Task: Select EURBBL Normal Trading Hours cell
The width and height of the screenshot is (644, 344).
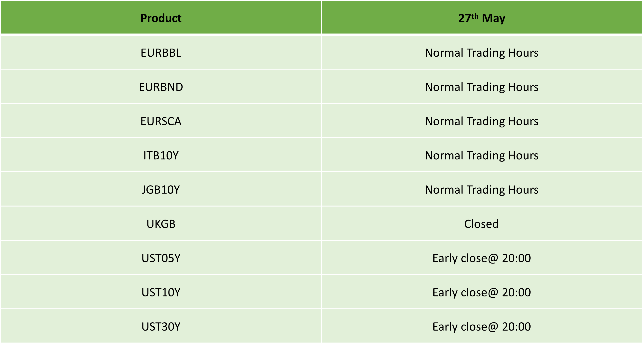Action: [481, 53]
